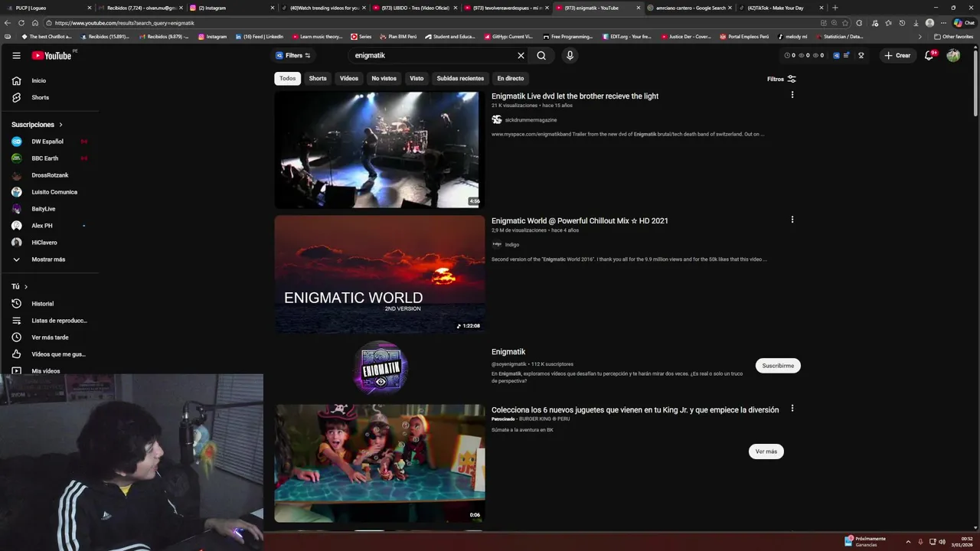This screenshot has width=980, height=551.
Task: Run search with the magnifier button
Action: (541, 55)
